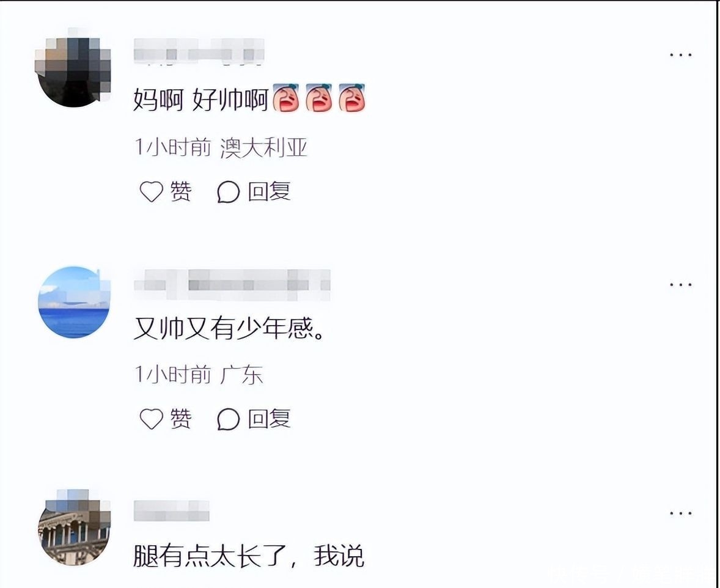Click the '1小时前 澳大利亚' timestamp

[221, 147]
